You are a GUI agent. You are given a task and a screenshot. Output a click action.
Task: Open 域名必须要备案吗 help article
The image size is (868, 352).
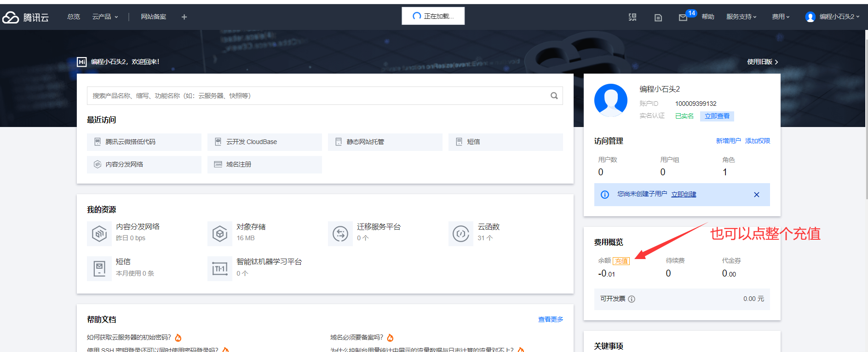pyautogui.click(x=356, y=337)
